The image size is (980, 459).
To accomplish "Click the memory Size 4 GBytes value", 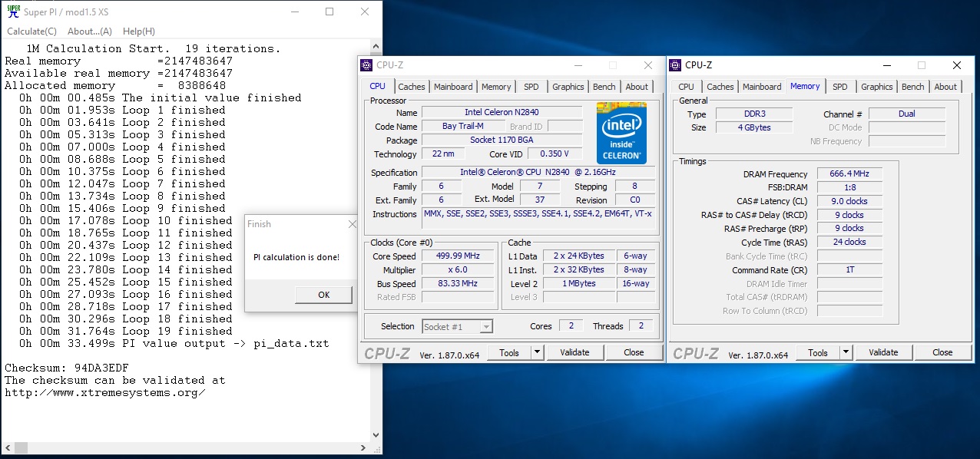I will (753, 127).
